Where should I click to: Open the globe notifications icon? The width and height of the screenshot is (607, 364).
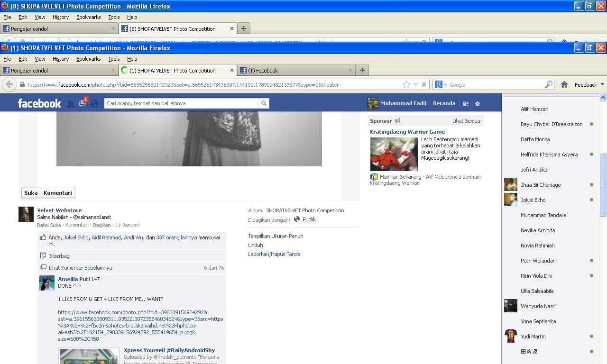[94, 104]
